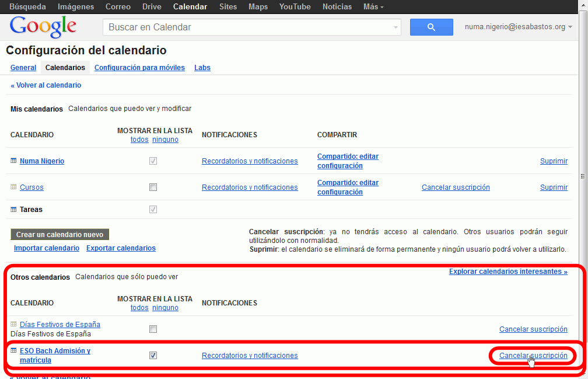The image size is (588, 379).
Task: Click Suprimir for Cursos
Action: pyautogui.click(x=554, y=187)
